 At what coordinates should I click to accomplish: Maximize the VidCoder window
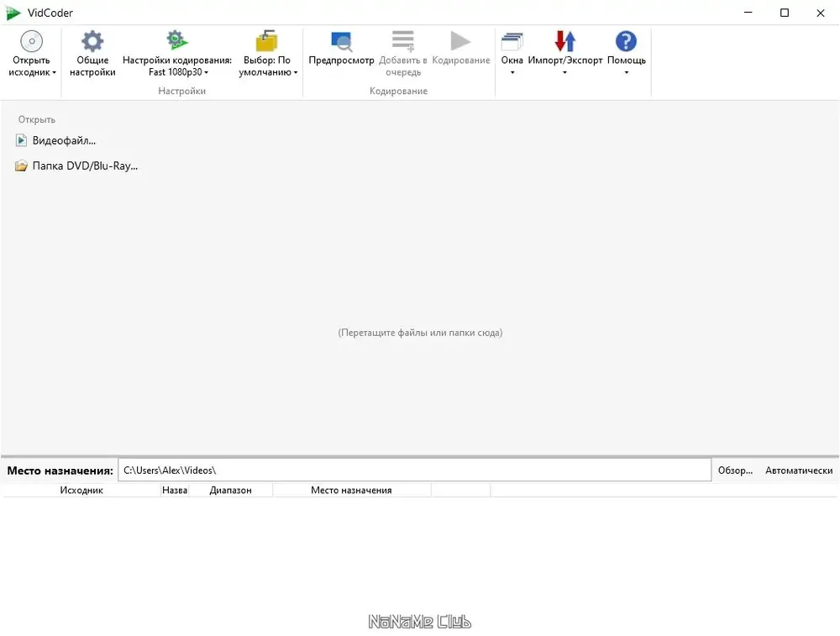point(785,13)
